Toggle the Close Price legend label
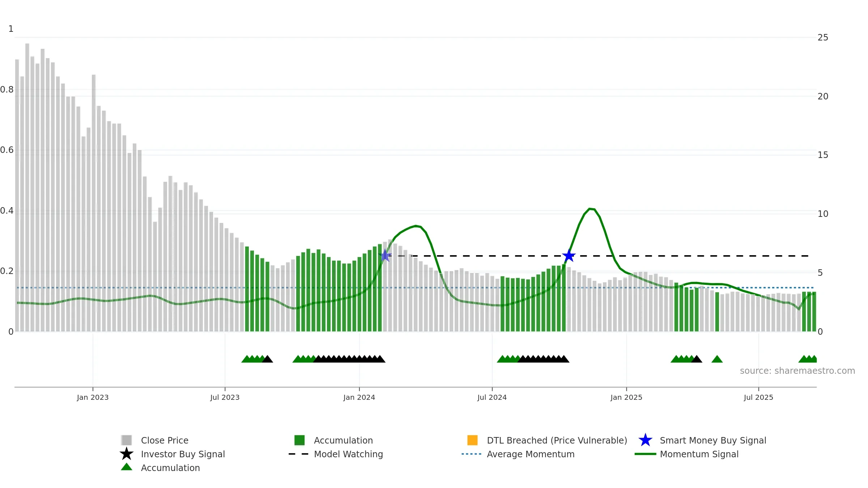Image resolution: width=868 pixels, height=488 pixels. tap(165, 440)
